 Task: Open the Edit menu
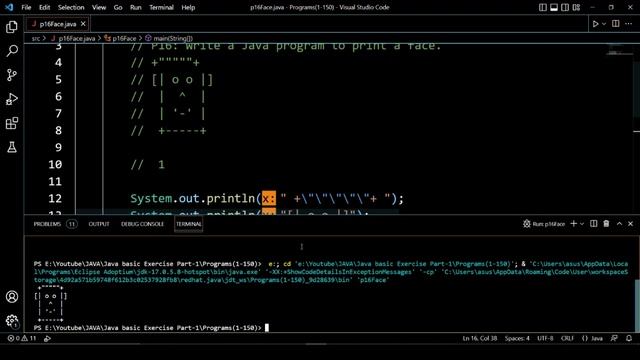(x=44, y=7)
